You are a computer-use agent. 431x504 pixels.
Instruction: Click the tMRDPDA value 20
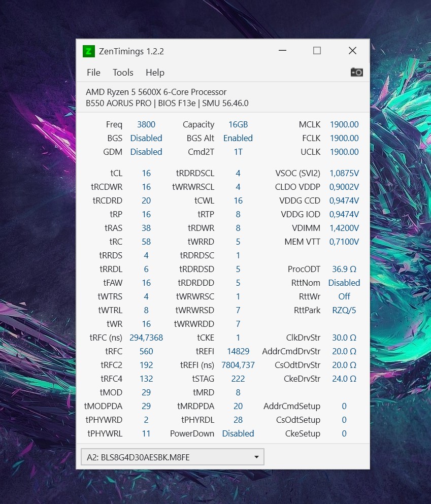coord(238,406)
